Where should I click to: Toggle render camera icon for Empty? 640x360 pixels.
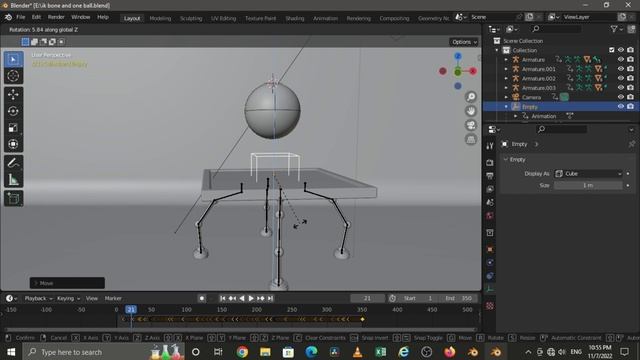[631, 107]
